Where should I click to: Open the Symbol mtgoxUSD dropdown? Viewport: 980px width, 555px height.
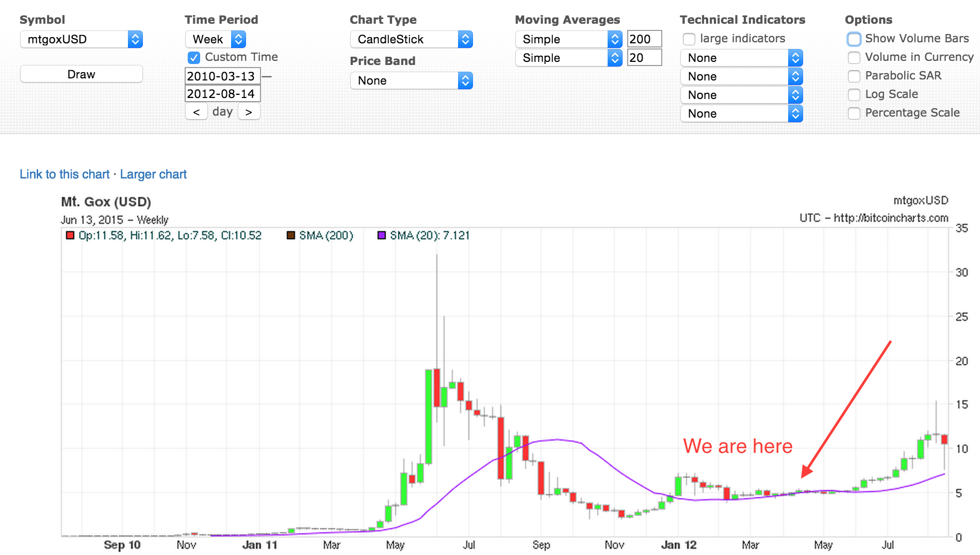(x=81, y=39)
